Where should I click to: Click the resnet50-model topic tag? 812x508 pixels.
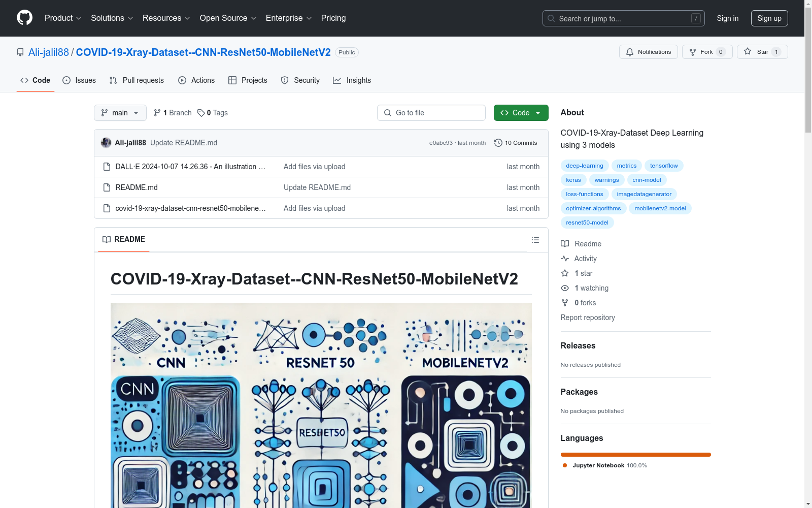[x=587, y=223]
